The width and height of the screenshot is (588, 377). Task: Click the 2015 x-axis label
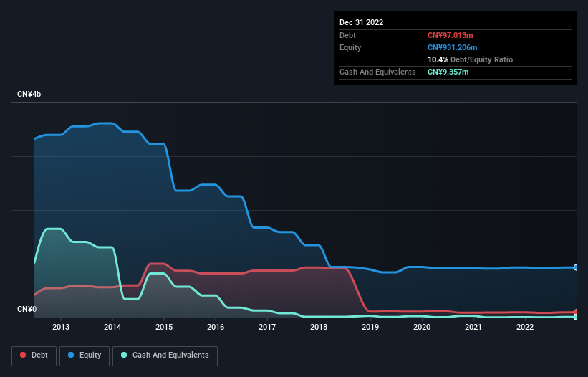tap(164, 327)
